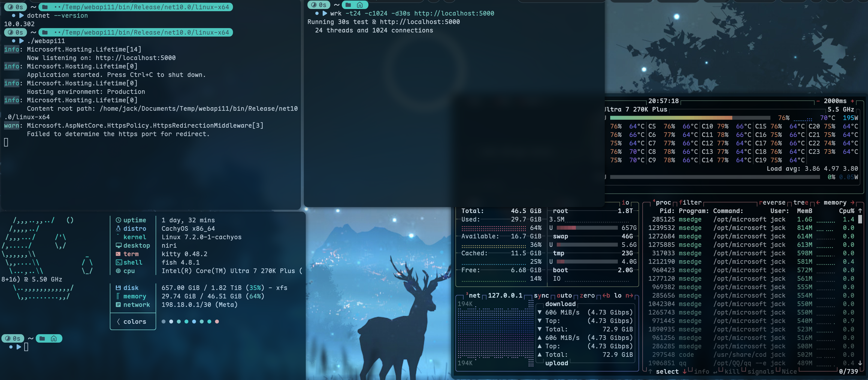Click signals button in btop proc footer

(761, 371)
